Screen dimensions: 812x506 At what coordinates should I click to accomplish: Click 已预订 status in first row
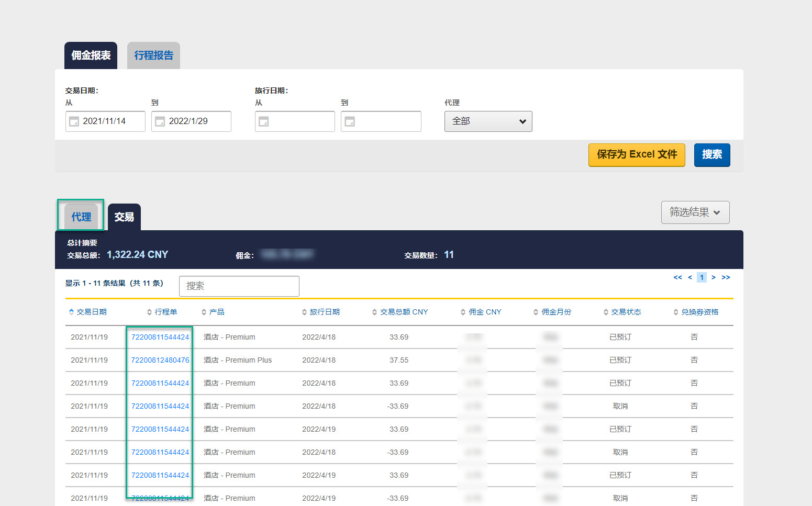point(620,337)
